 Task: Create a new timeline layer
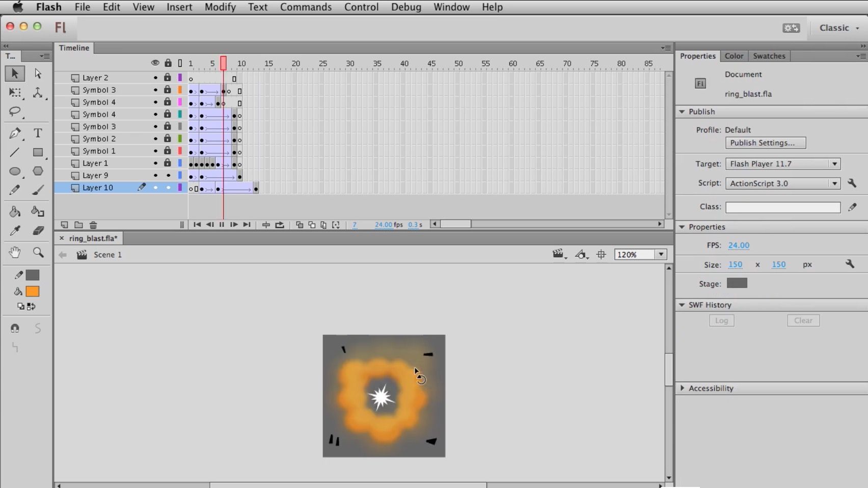64,225
